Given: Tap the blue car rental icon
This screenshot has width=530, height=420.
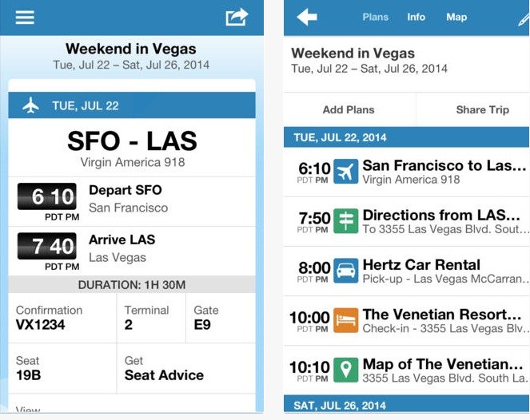Looking at the screenshot, I should [x=346, y=271].
